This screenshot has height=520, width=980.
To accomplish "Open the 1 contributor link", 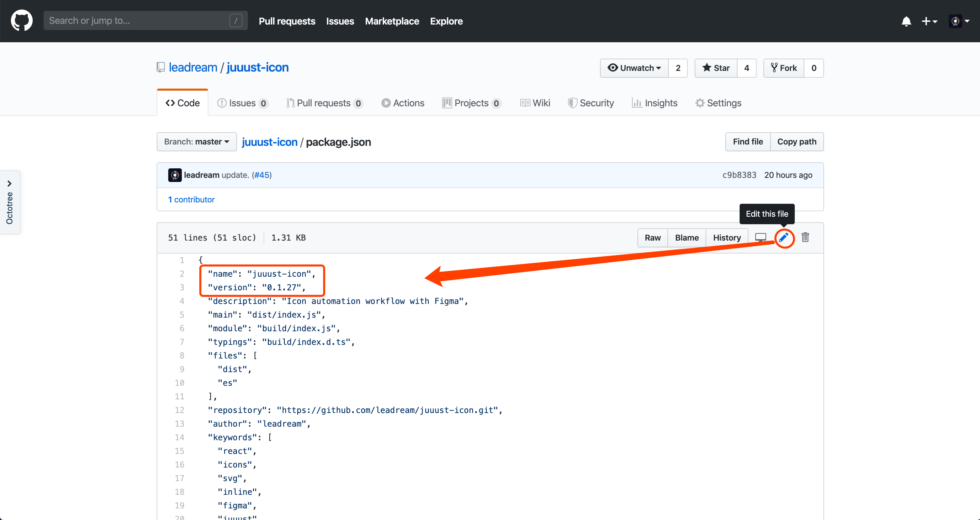I will [x=191, y=200].
